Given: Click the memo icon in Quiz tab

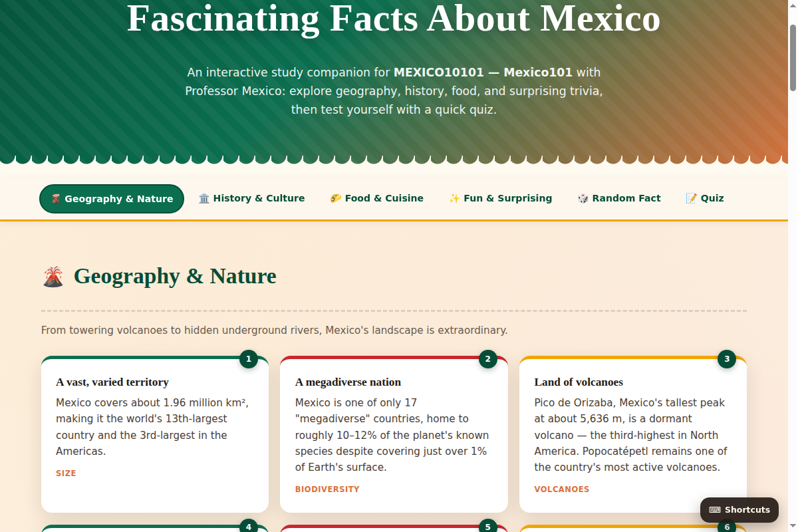Looking at the screenshot, I should tap(692, 198).
